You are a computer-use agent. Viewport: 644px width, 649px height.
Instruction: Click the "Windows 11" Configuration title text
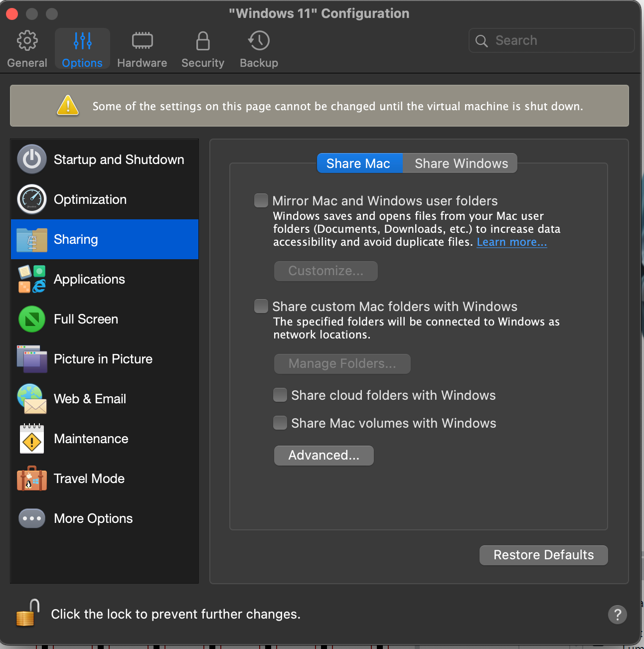(319, 13)
